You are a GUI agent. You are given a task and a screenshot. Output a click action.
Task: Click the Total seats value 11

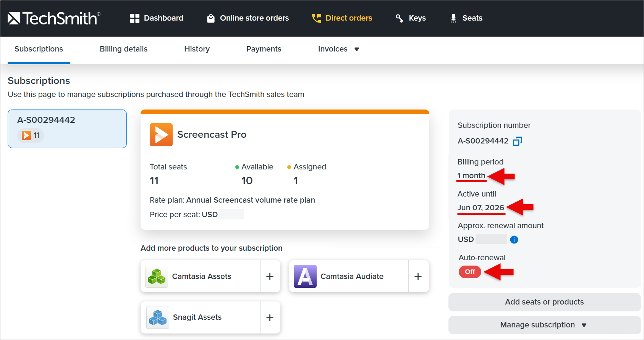point(154,181)
